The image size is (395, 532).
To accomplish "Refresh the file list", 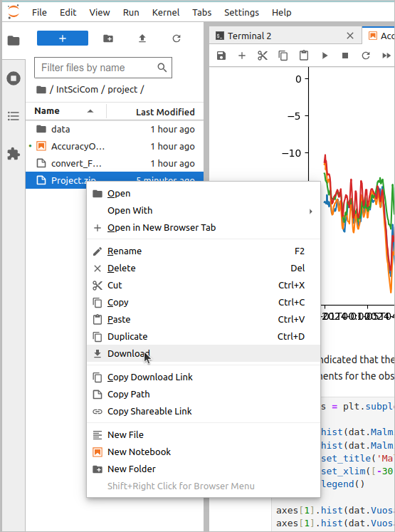I will (177, 38).
